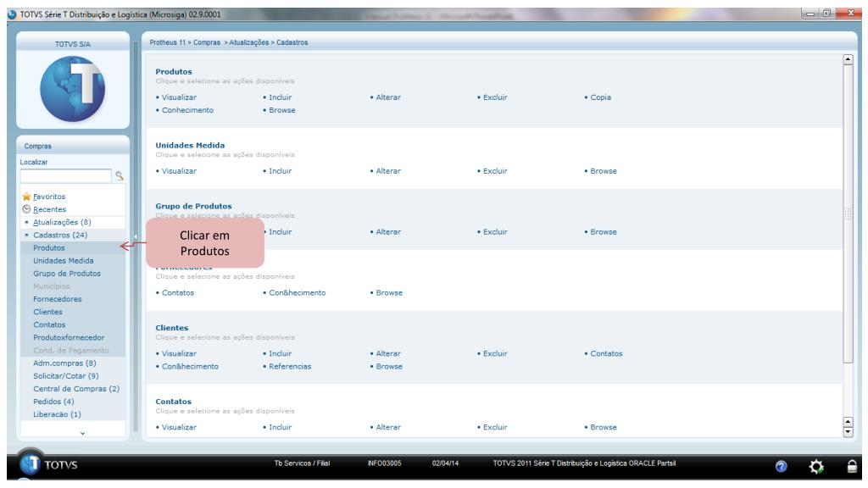The width and height of the screenshot is (868, 488).
Task: Click the scrollbar down arrow at bottom
Action: [x=848, y=432]
